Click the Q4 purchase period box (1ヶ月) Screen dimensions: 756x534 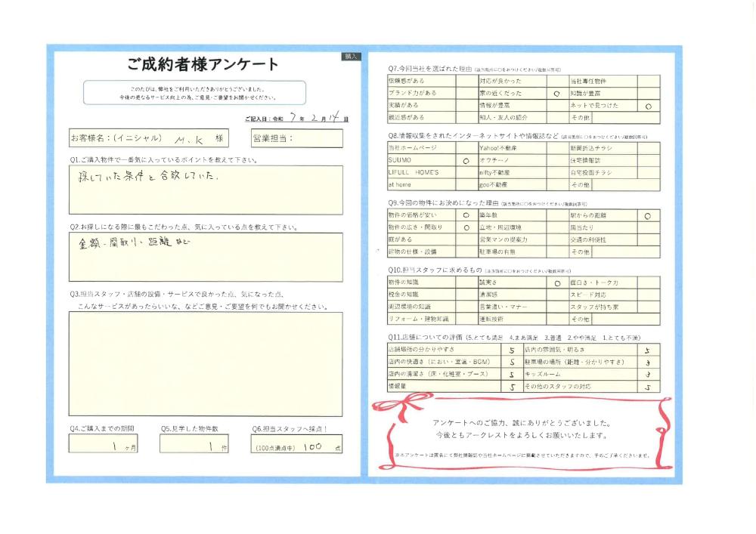[103, 443]
